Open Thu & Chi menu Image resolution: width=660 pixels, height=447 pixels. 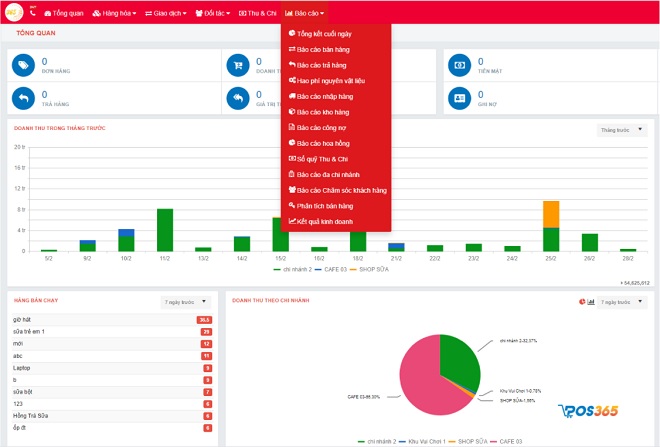tap(258, 13)
